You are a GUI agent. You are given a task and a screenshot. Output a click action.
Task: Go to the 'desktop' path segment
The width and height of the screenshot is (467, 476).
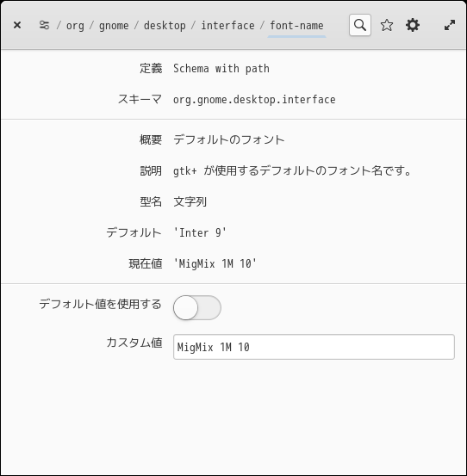(x=165, y=26)
